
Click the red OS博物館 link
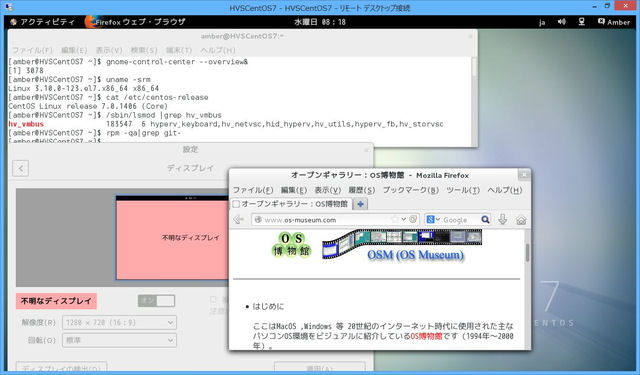(x=426, y=336)
